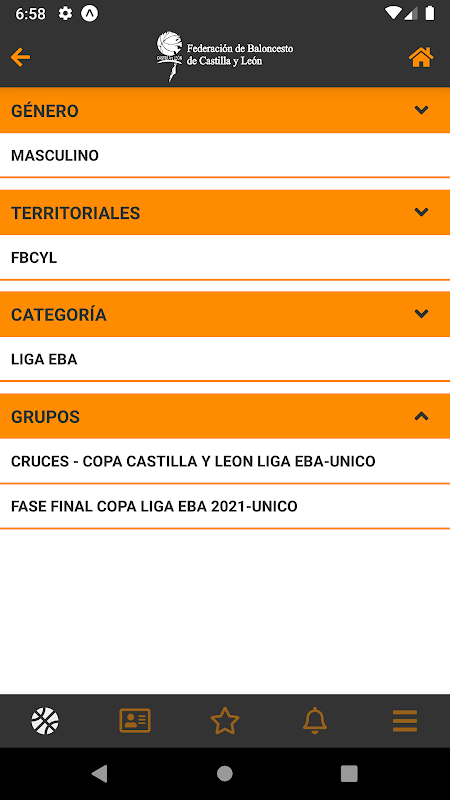
Task: Expand the GÉNERO chevron
Action: point(421,110)
